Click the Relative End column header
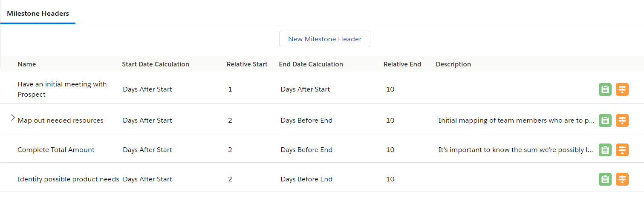Screen dimensions: 644x198 tap(402, 64)
